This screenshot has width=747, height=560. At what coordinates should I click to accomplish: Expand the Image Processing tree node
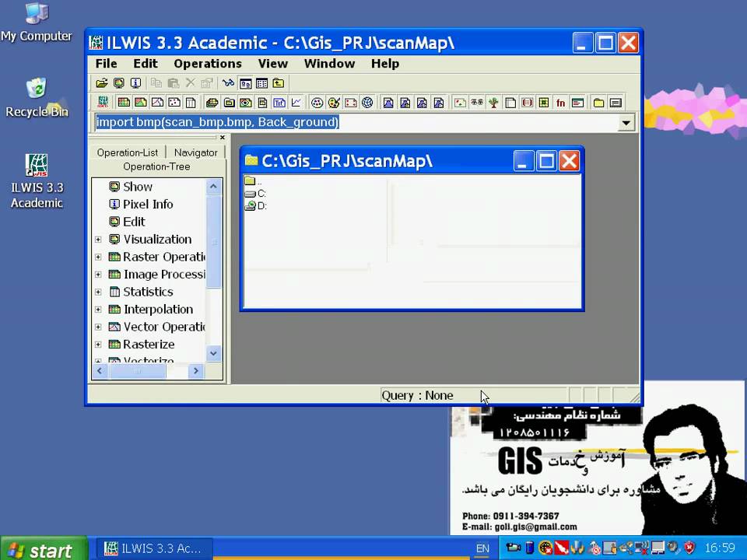tap(98, 275)
